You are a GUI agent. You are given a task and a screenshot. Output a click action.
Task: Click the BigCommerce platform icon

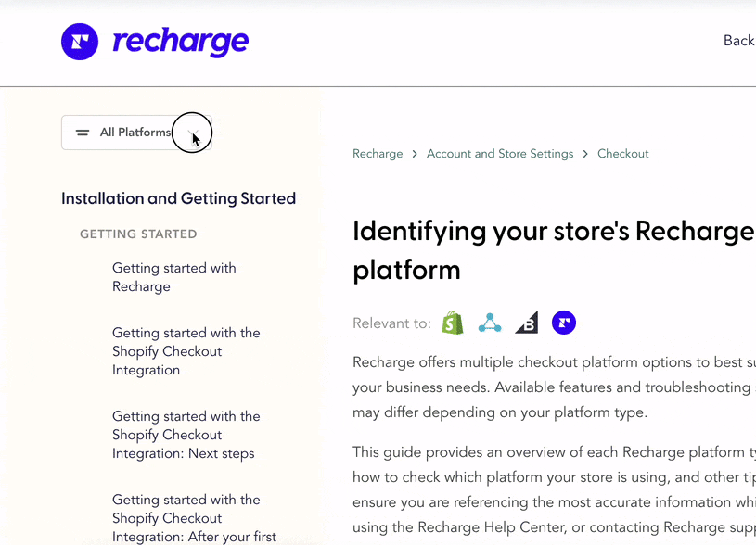tap(526, 323)
